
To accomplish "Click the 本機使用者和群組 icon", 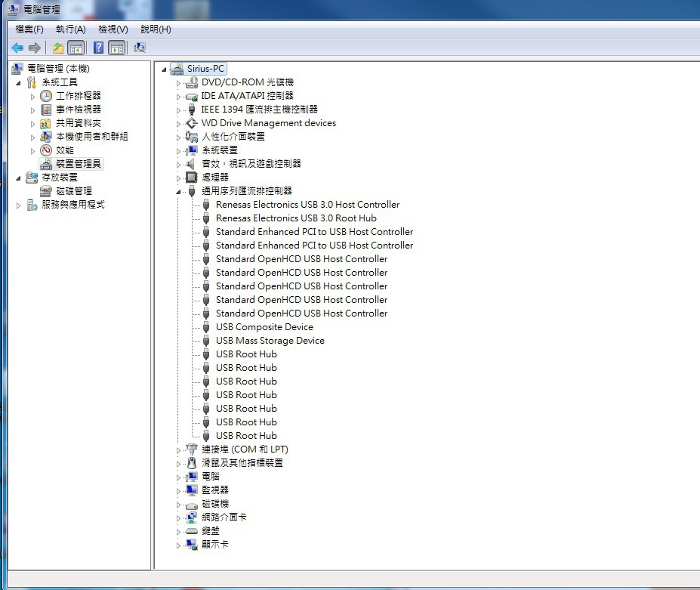I will coord(46,137).
